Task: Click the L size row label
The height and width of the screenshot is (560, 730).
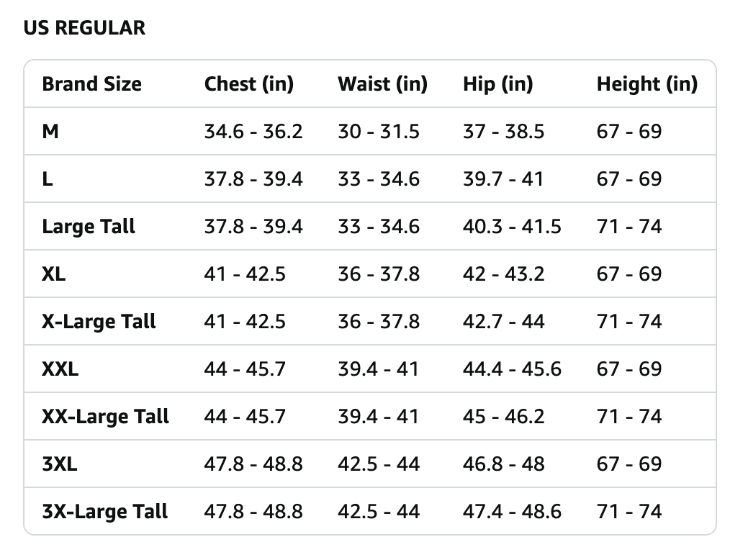Action: [47, 179]
